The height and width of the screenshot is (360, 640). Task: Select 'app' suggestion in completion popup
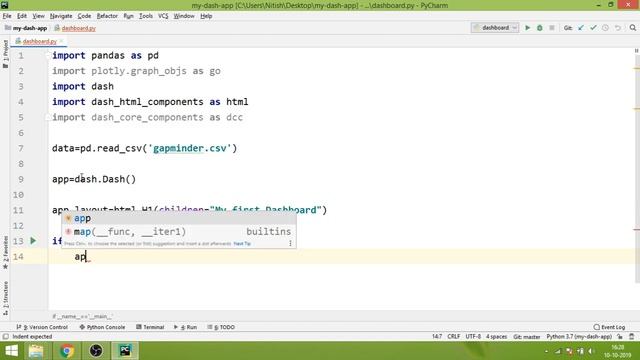click(x=179, y=218)
